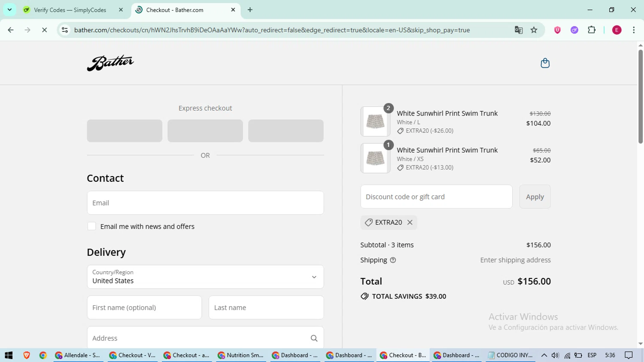Viewport: 644px width, 362px height.
Task: Click the EXTRA20 (-$26.00) discount label
Action: point(429,131)
